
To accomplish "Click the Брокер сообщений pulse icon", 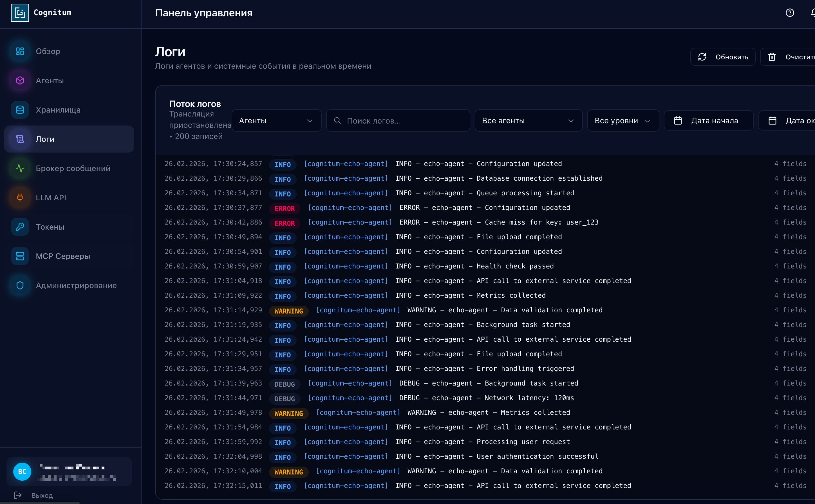I will click(x=20, y=168).
